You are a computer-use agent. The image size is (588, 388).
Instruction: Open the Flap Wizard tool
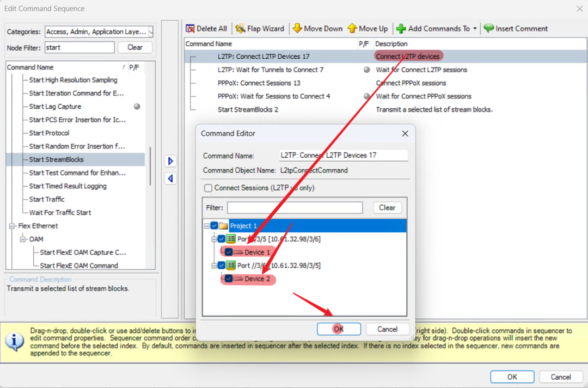point(241,29)
